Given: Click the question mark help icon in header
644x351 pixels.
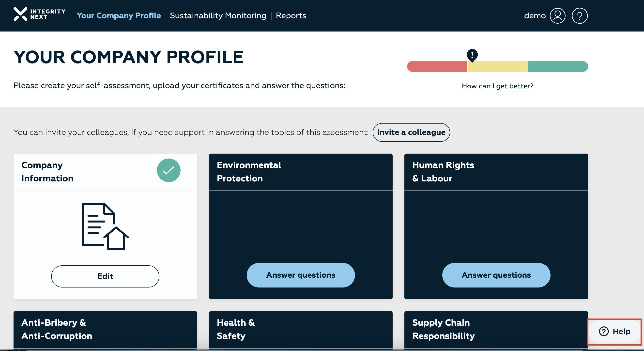Looking at the screenshot, I should (x=579, y=16).
